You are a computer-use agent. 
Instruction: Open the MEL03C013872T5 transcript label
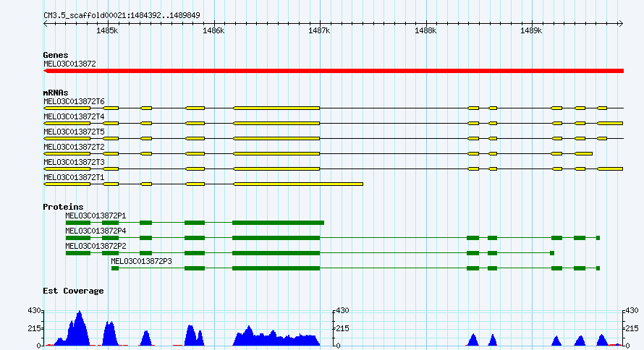coord(74,132)
